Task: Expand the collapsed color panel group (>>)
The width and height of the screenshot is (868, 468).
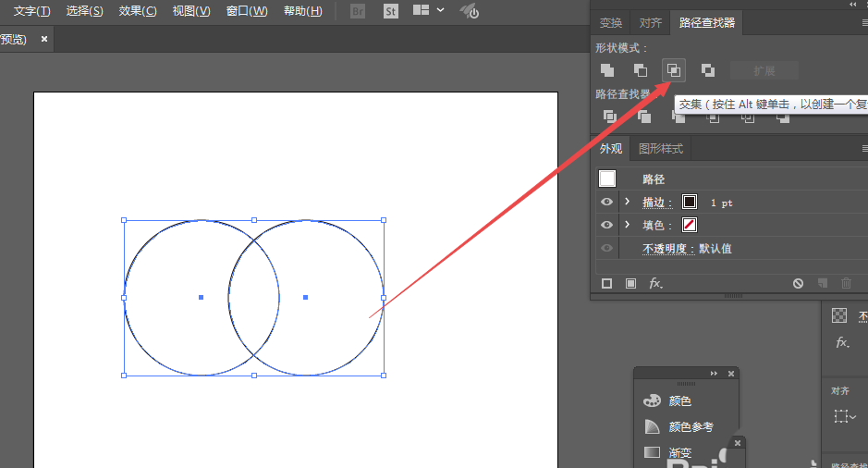Action: tap(715, 374)
